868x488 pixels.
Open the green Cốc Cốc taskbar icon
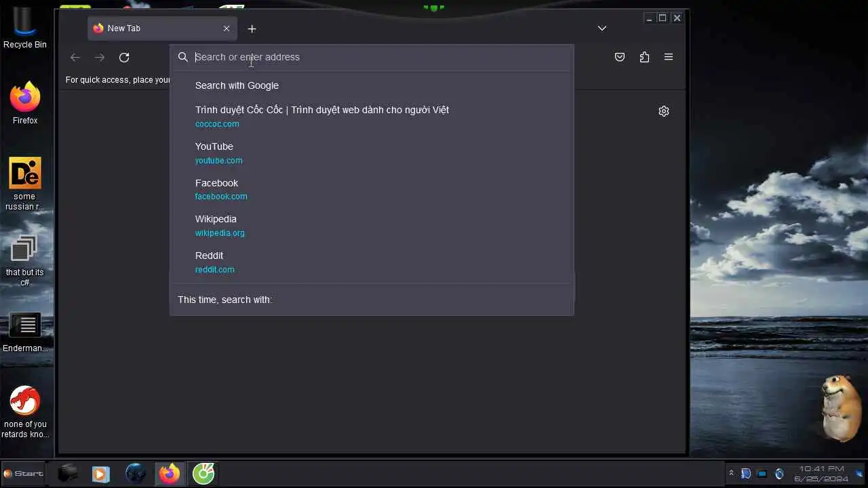203,473
